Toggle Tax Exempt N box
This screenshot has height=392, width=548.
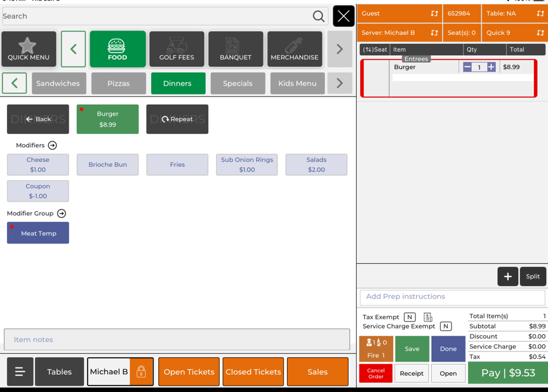click(410, 317)
